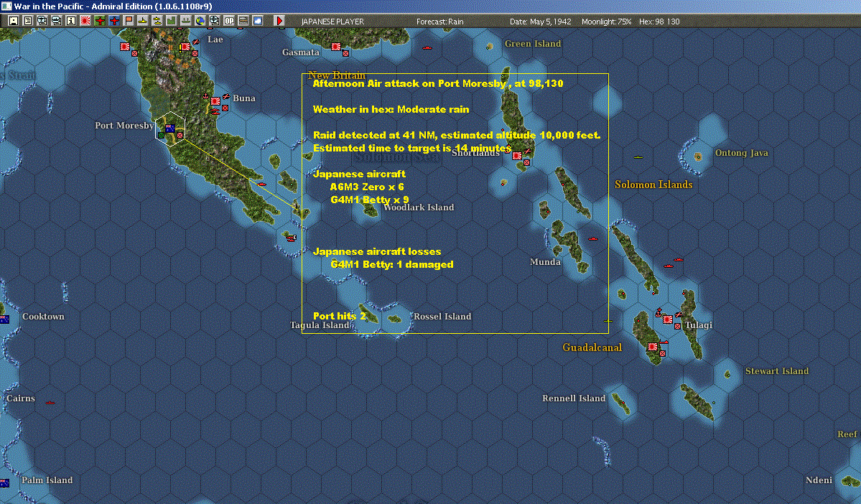Select the yellow ship near Ontong Java

pos(638,157)
